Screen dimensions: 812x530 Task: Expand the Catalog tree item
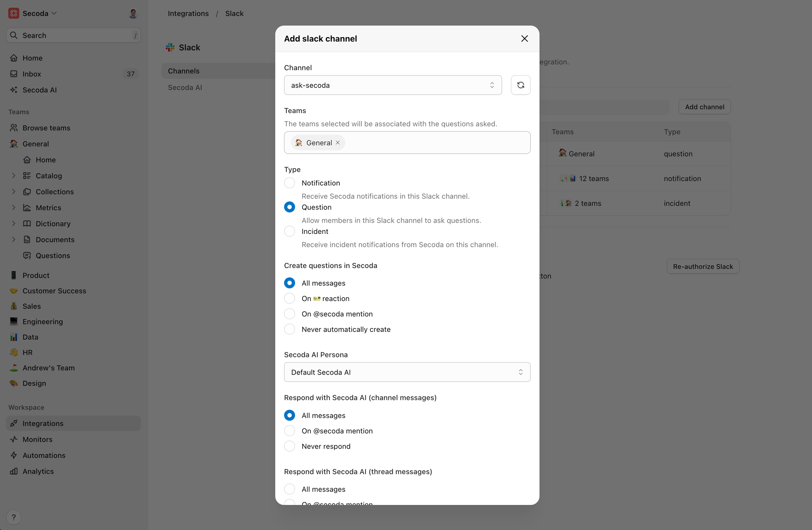[x=14, y=175]
